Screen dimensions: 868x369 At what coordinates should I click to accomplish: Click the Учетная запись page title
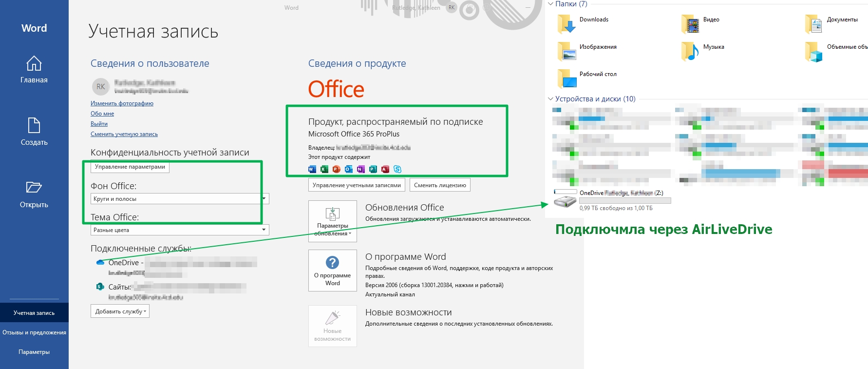click(x=153, y=31)
